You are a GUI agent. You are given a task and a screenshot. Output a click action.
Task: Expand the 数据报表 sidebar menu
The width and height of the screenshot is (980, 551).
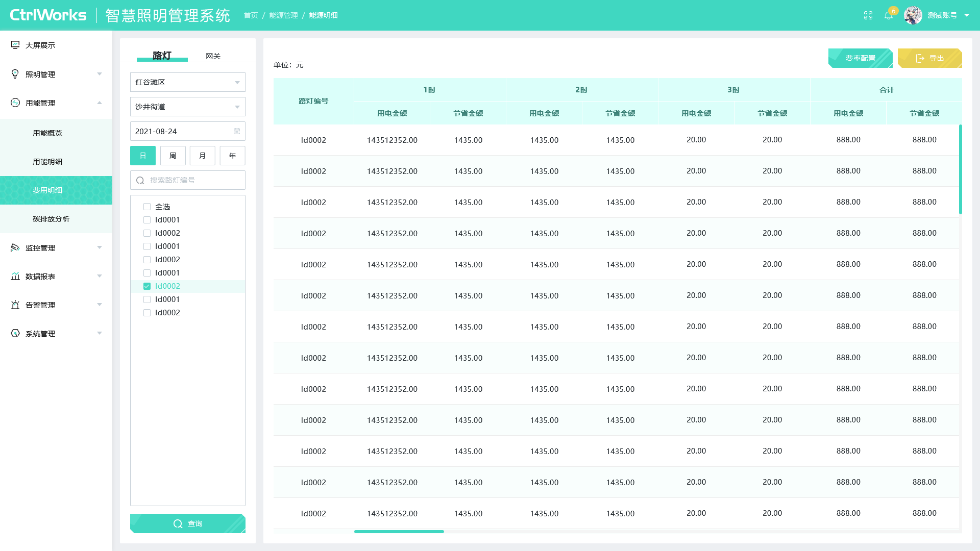pos(56,276)
